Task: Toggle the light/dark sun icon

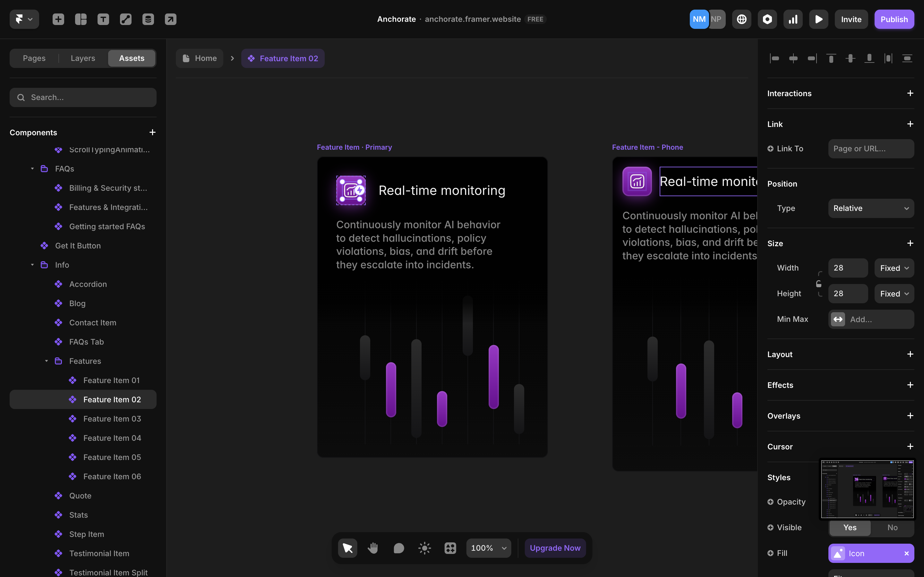Action: point(424,548)
